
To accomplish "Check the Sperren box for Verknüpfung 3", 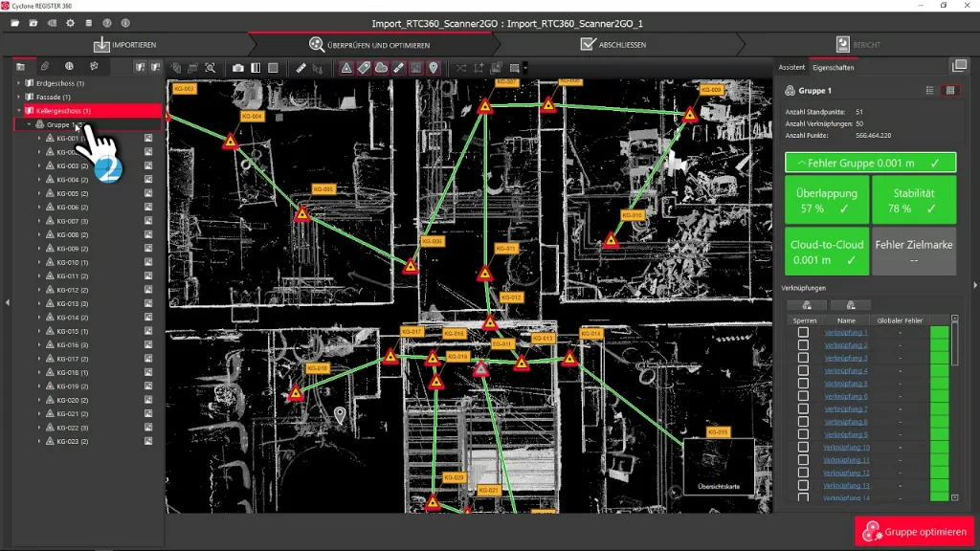I will 803,358.
